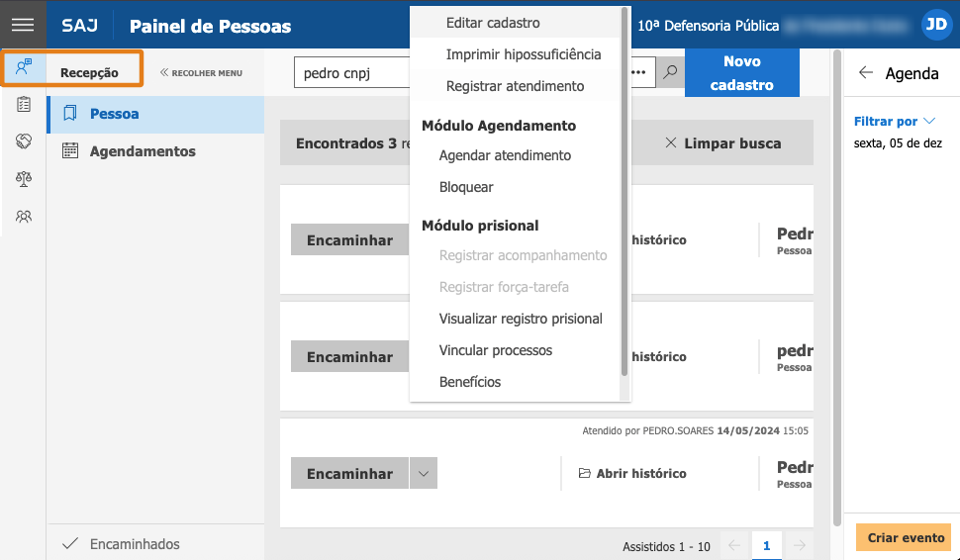Open the clipboard checklist sidebar icon

point(24,104)
